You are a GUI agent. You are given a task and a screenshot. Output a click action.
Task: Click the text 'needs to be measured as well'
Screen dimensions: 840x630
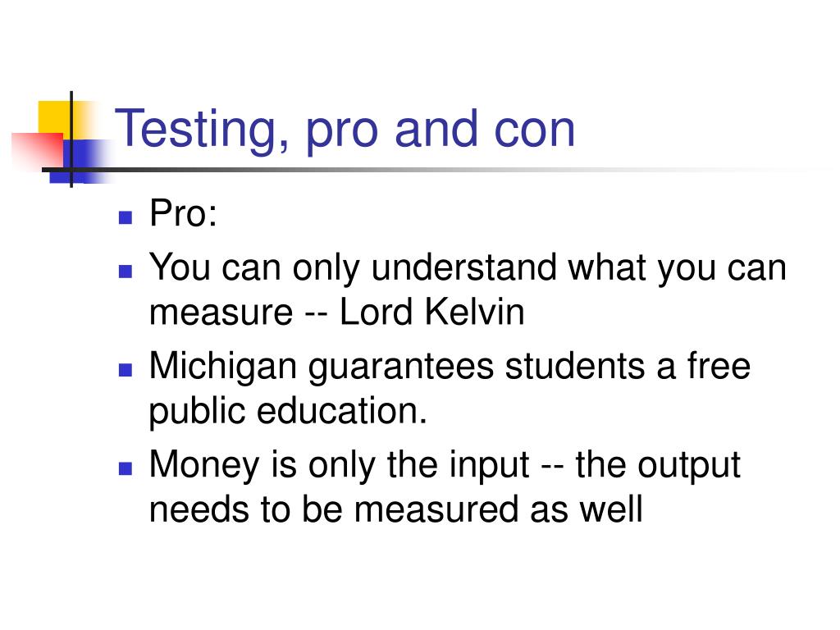(x=396, y=509)
